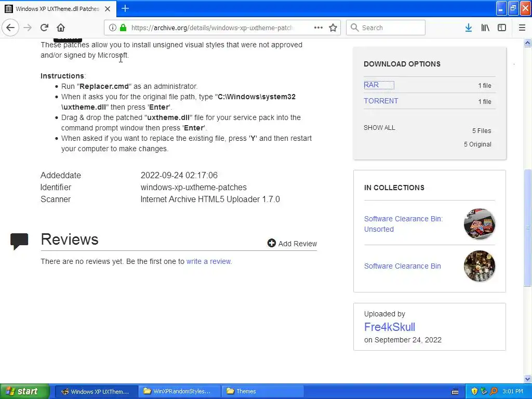Click the vertical scrollbar thumb
532x399 pixels.
(528, 228)
